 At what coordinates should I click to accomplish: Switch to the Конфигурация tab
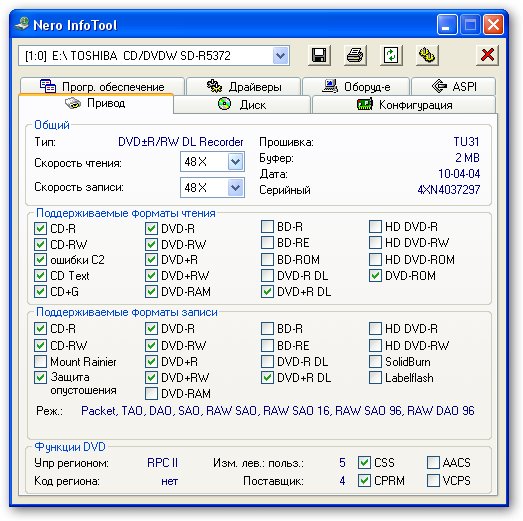click(x=404, y=105)
